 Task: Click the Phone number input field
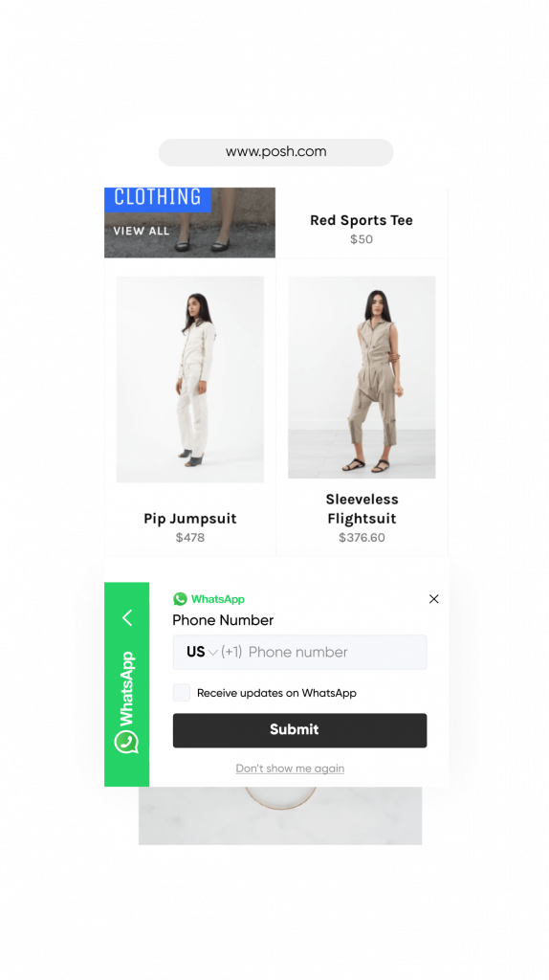[x=299, y=652]
